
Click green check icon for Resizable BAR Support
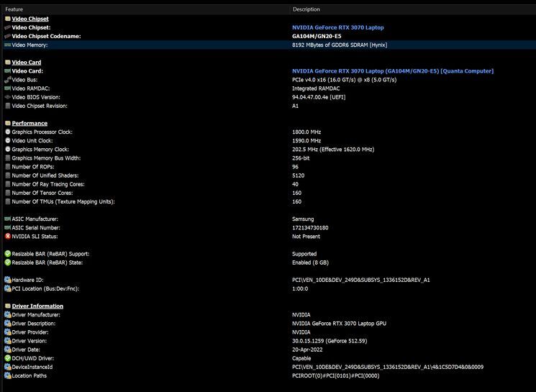click(7, 254)
